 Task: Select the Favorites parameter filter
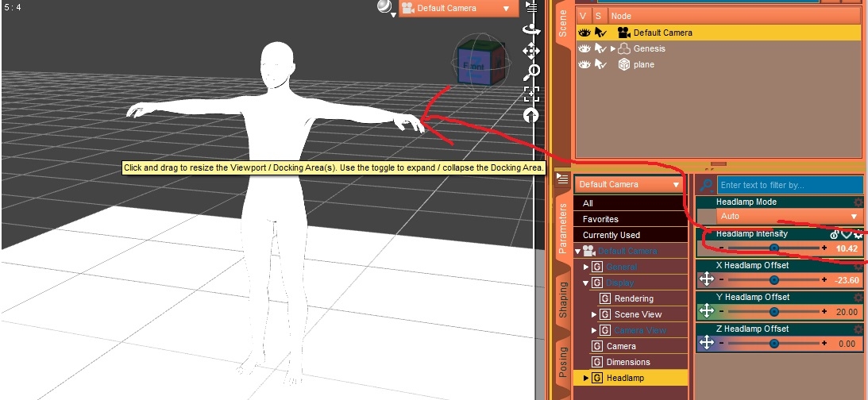point(600,219)
